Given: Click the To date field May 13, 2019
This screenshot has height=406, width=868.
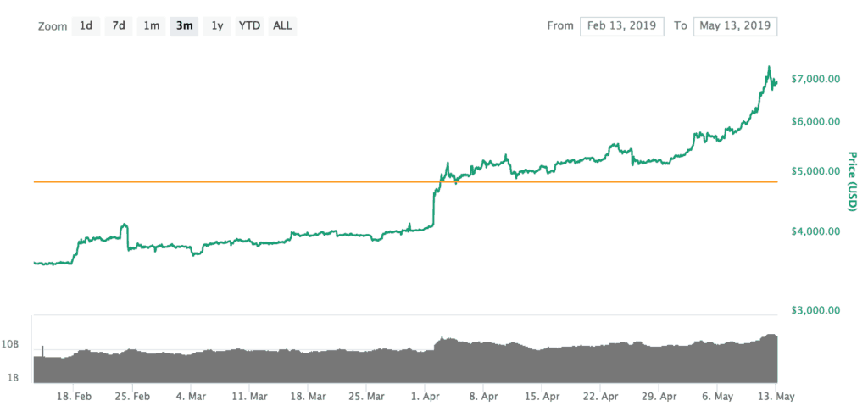Looking at the screenshot, I should [x=735, y=25].
